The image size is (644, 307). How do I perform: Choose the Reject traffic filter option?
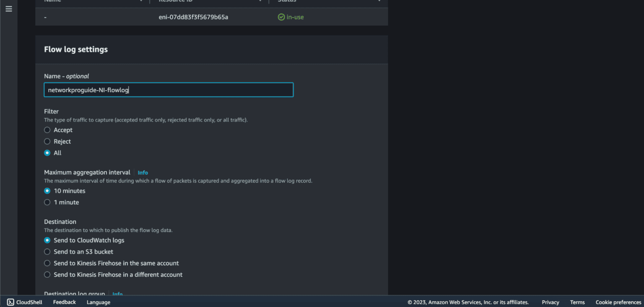coord(47,142)
